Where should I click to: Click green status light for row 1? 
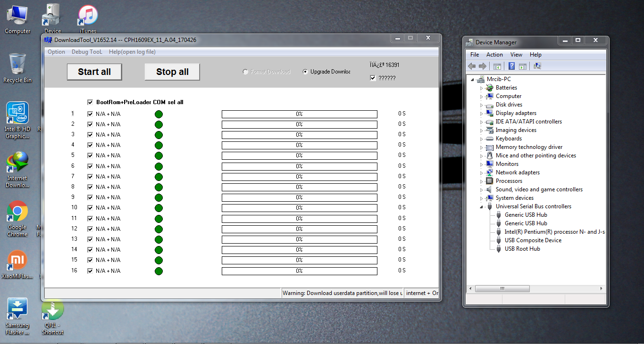(159, 114)
